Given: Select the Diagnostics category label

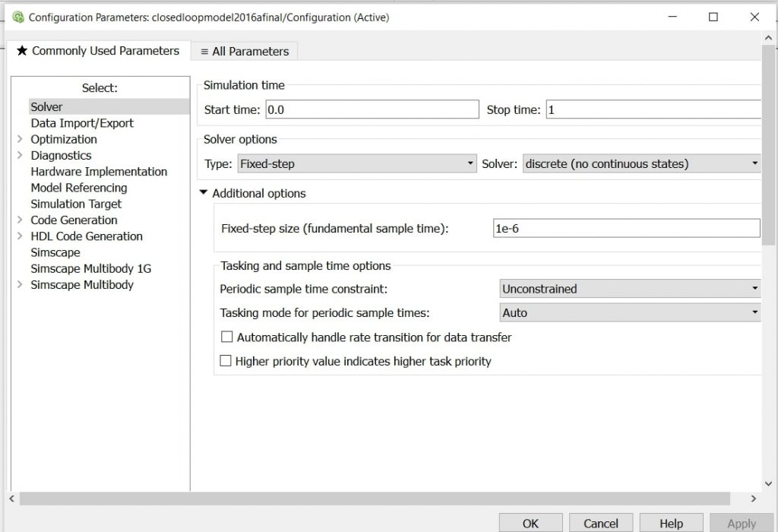Looking at the screenshot, I should pyautogui.click(x=61, y=155).
